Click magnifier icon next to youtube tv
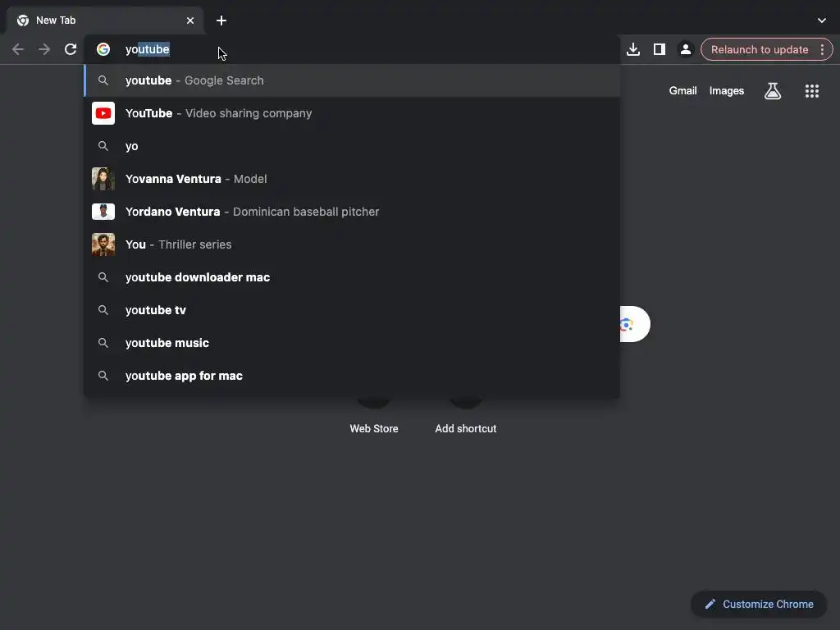The image size is (840, 630). pos(103,309)
